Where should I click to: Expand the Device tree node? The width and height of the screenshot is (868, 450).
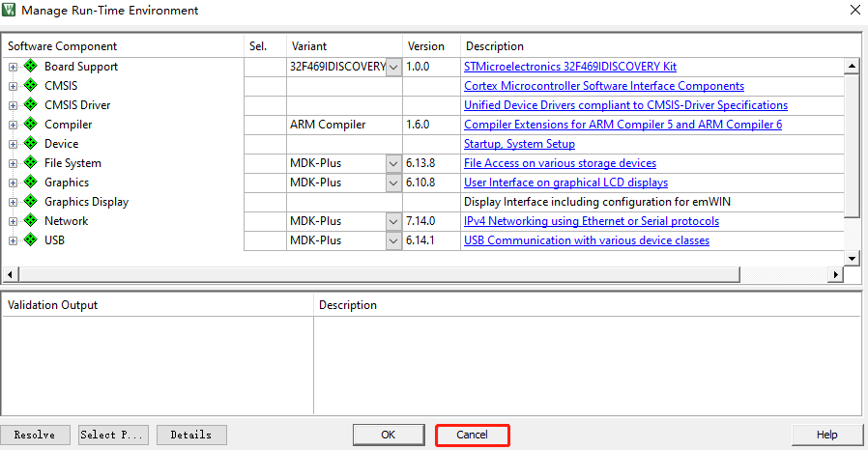click(13, 144)
